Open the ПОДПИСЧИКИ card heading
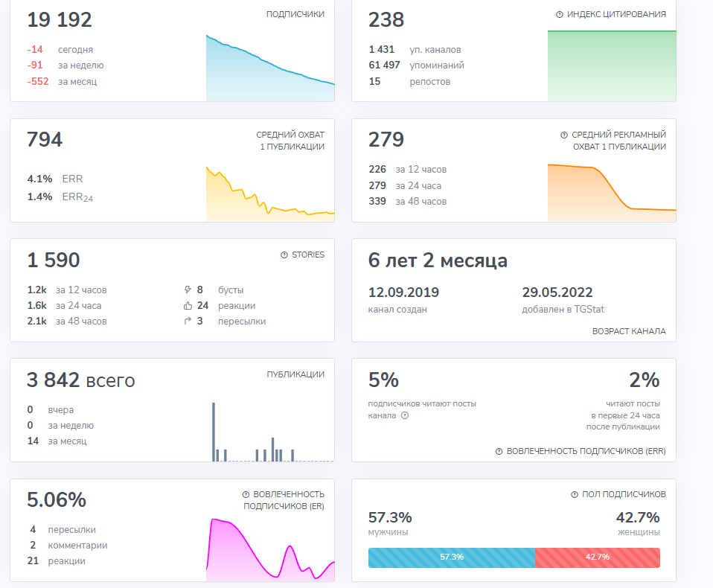The width and height of the screenshot is (713, 588). (295, 14)
